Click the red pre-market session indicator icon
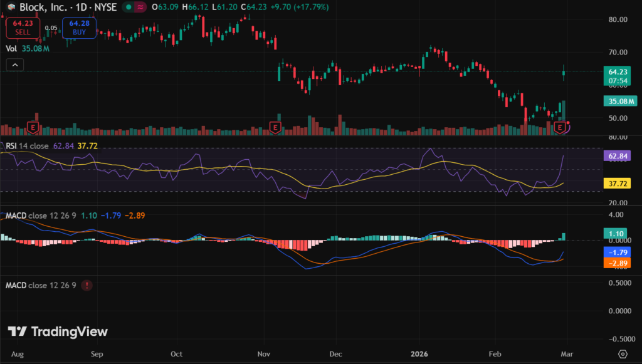642x364 pixels. 141,6
